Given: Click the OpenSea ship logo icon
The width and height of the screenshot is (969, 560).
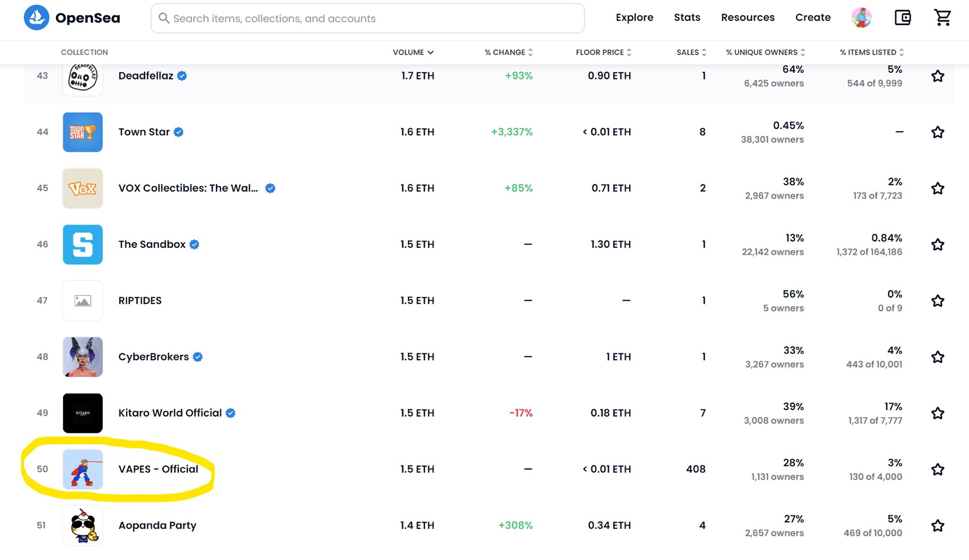Looking at the screenshot, I should click(x=36, y=18).
